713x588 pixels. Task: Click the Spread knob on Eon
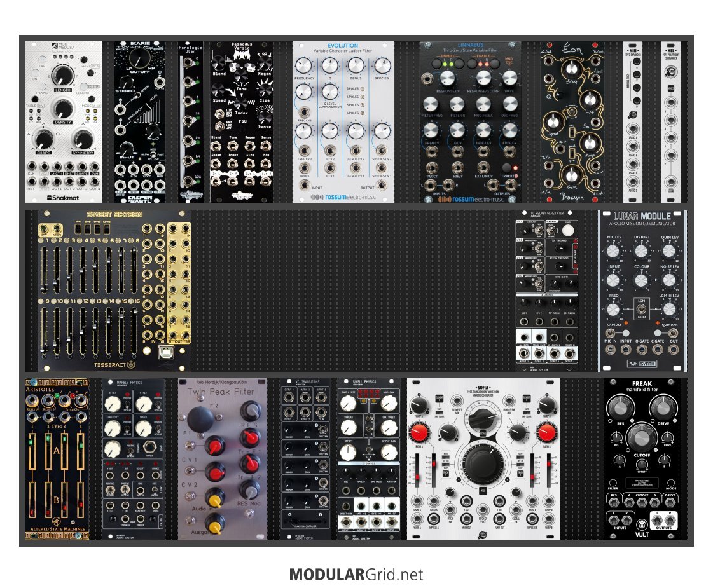(x=552, y=121)
